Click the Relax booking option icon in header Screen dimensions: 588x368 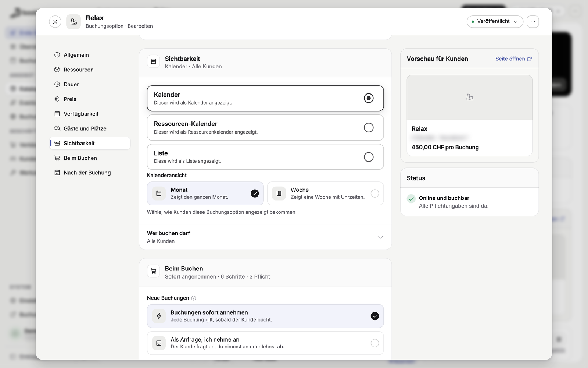pos(73,22)
